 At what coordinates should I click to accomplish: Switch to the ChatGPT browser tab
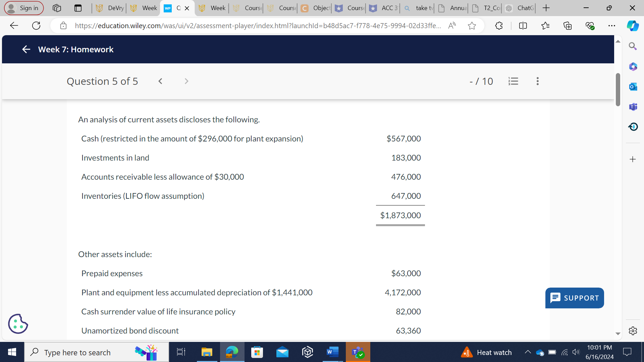coord(520,8)
